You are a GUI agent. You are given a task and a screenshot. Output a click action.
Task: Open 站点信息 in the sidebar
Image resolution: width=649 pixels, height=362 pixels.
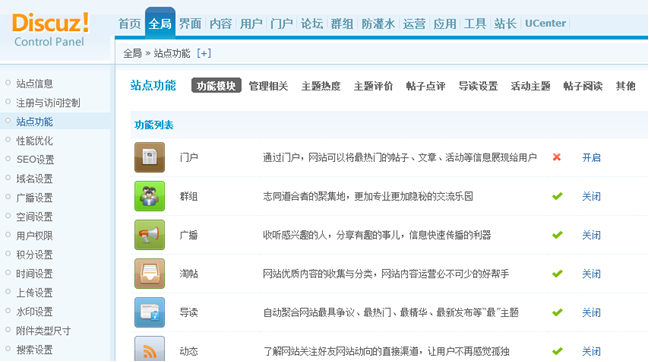34,84
